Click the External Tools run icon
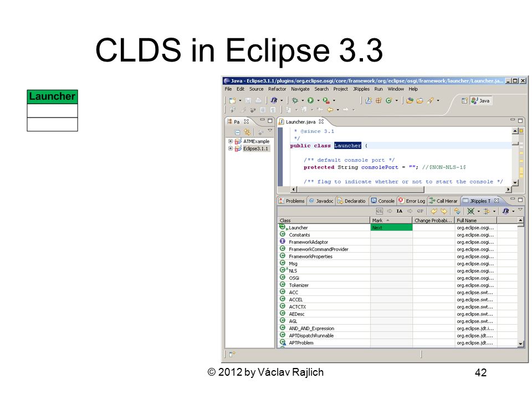 326,100
